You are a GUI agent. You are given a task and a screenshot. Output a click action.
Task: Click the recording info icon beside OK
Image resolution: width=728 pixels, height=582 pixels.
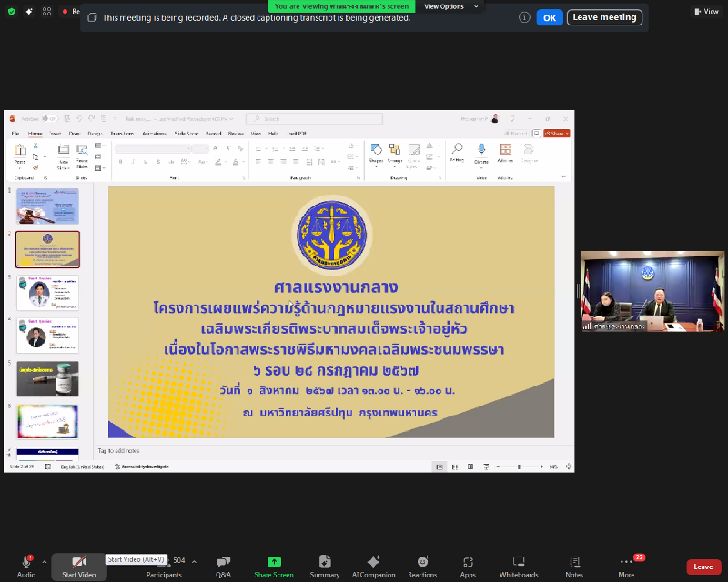(x=524, y=17)
